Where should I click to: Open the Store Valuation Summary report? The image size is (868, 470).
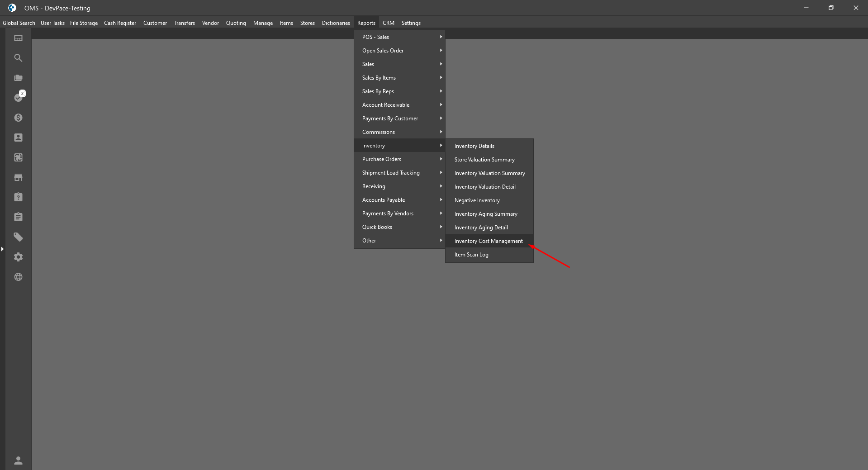(489, 160)
